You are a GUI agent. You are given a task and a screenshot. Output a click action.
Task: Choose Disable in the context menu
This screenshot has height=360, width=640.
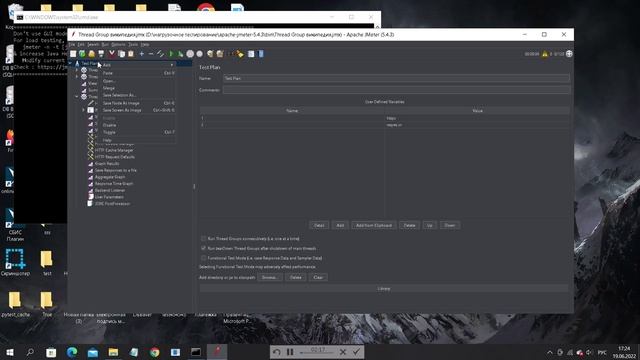[x=138, y=125]
